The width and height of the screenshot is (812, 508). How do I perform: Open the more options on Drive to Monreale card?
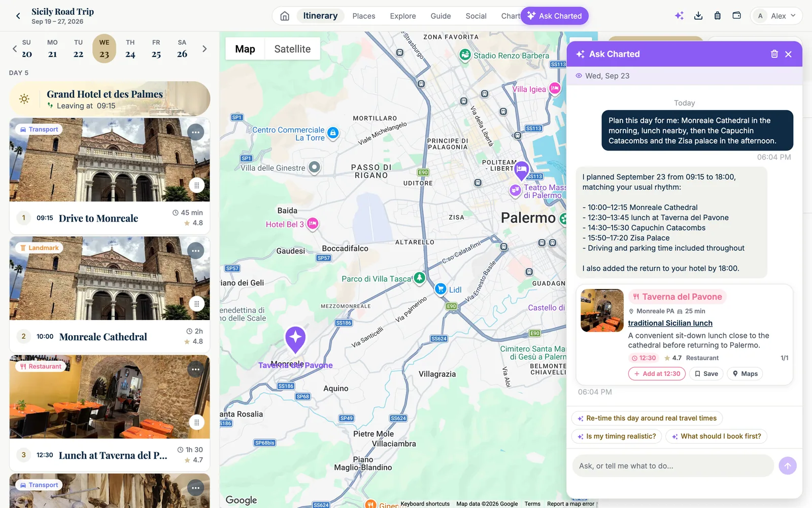point(196,132)
